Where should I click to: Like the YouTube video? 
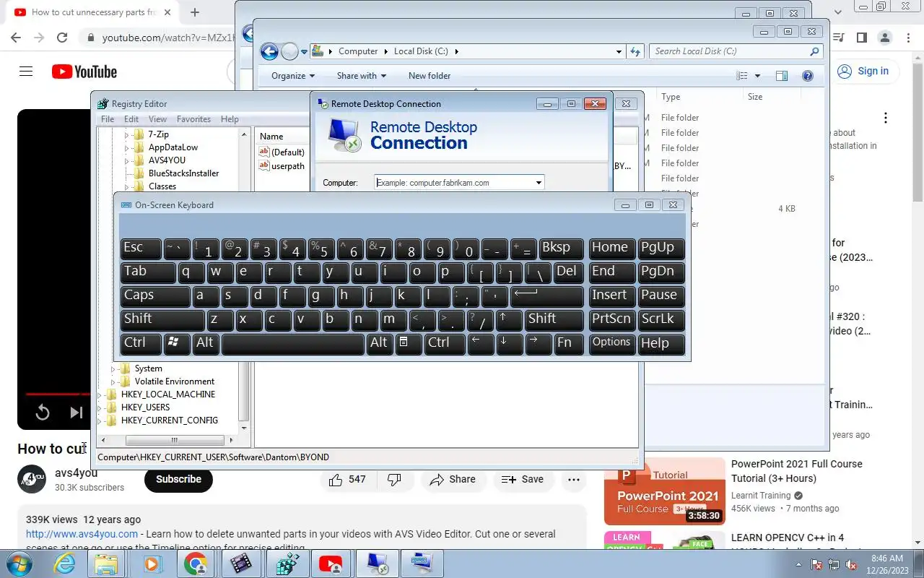(347, 479)
